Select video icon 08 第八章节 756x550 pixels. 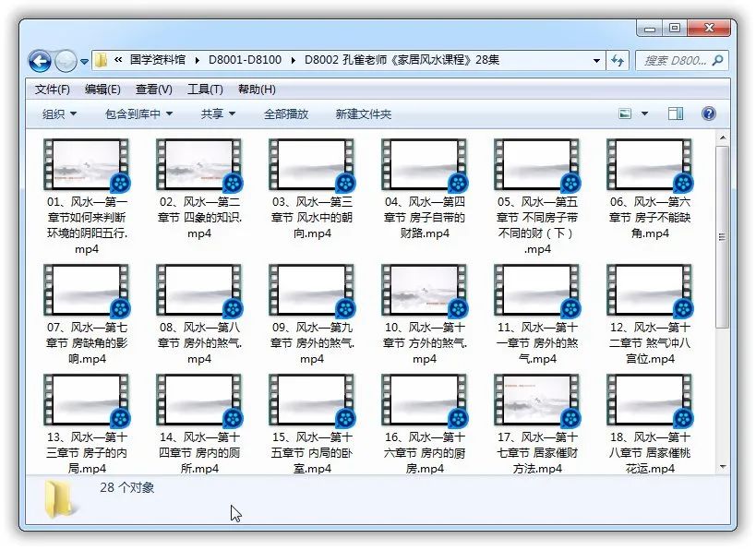199,291
